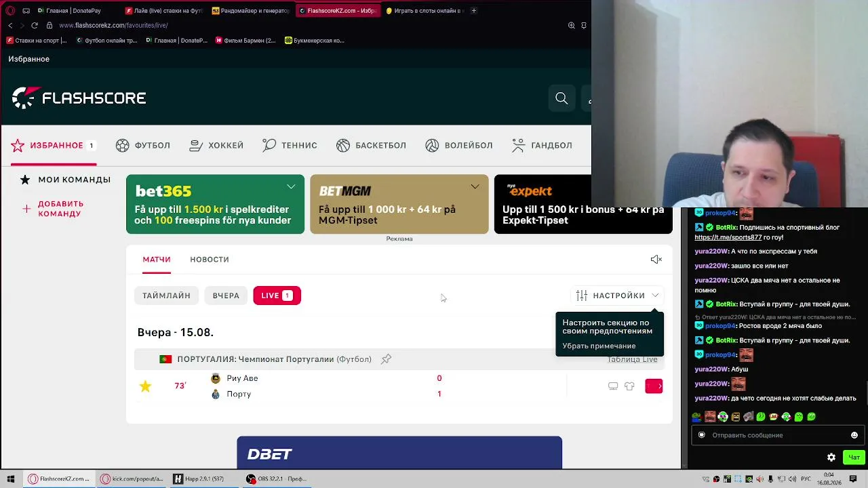Open the page zoom magnifier in address bar
868x488 pixels.
[x=572, y=26]
